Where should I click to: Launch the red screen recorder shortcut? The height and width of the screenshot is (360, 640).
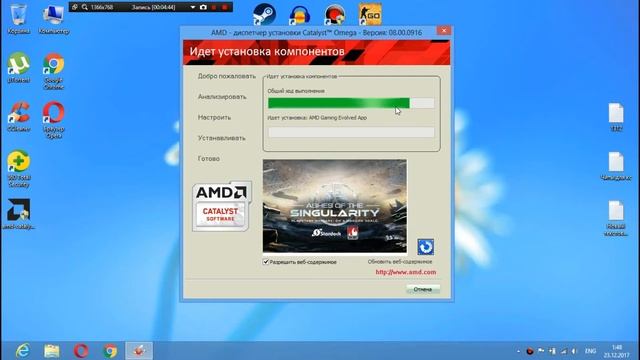[335, 14]
